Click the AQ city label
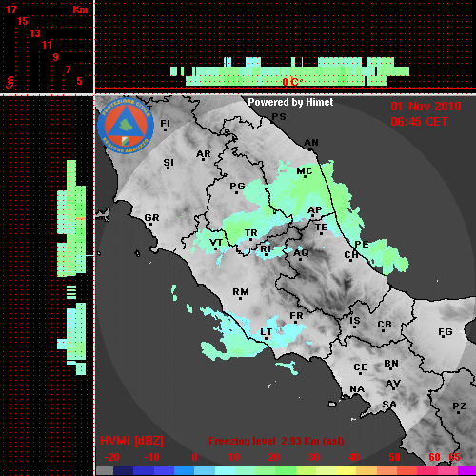 [301, 253]
